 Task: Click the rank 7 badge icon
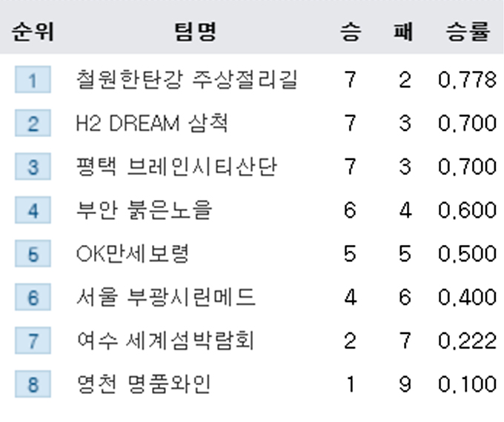click(33, 341)
